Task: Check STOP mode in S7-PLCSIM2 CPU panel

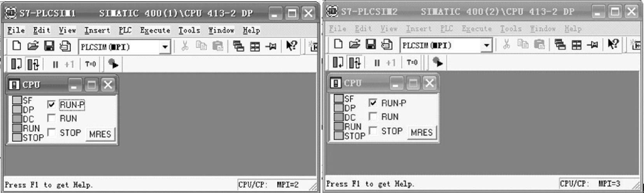Action: tap(373, 130)
